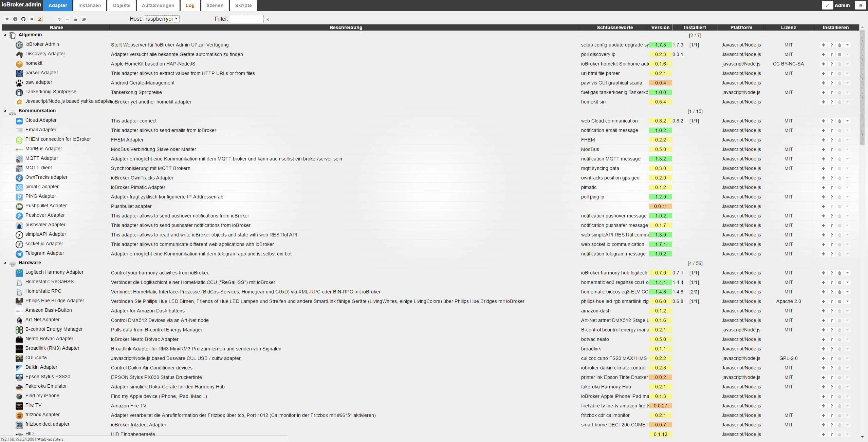Add instance of Fire TV adapter
868x442 pixels.
click(x=823, y=406)
